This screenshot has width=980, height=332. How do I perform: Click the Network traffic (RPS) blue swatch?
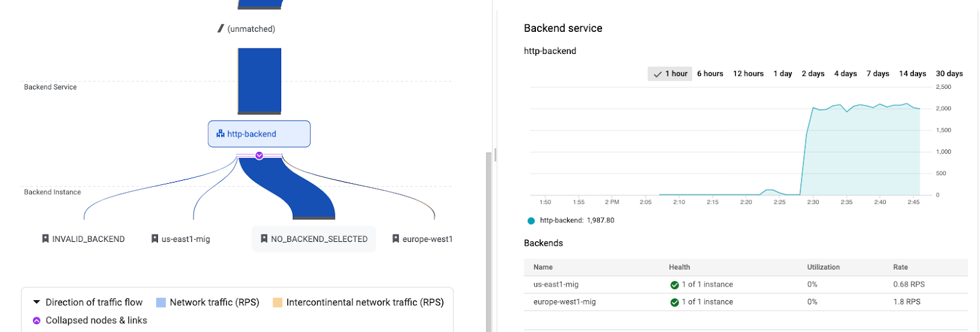coord(161,302)
